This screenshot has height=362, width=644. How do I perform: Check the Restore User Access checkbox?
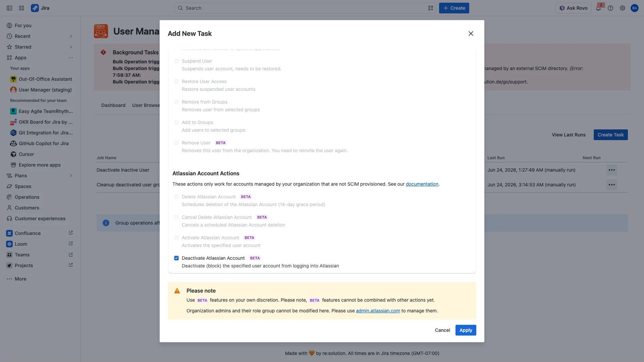[176, 81]
